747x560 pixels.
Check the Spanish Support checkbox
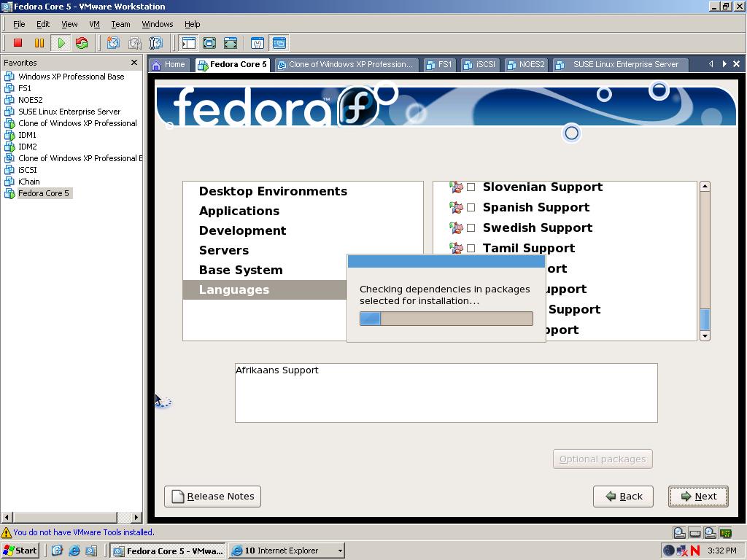click(471, 208)
